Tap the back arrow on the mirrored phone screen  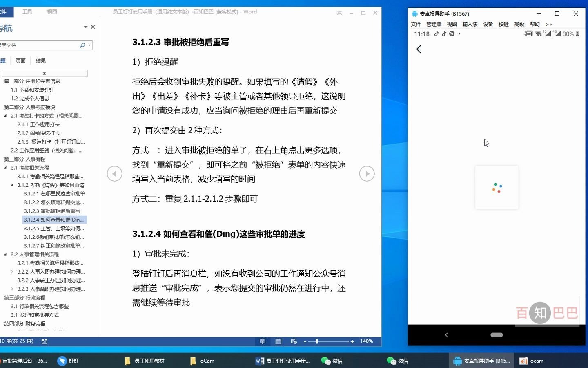419,49
